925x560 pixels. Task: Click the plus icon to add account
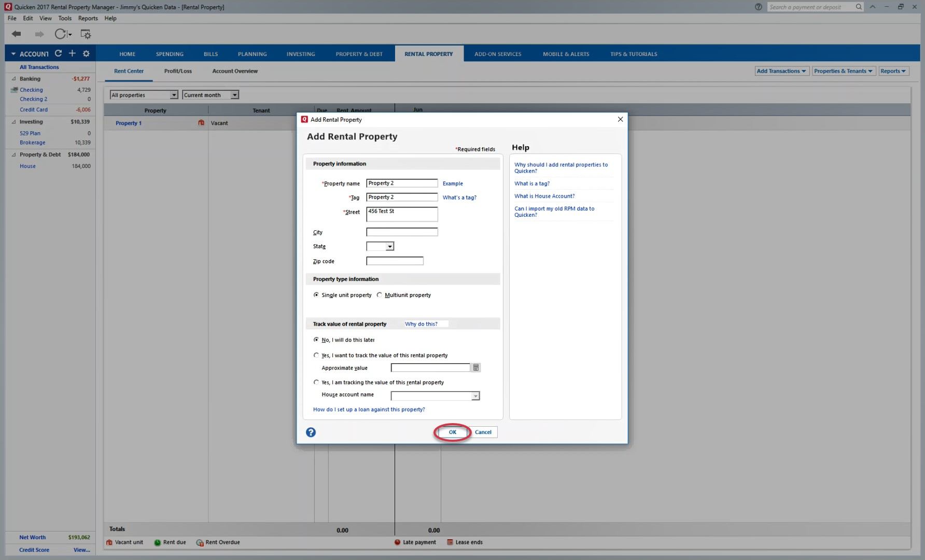72,53
